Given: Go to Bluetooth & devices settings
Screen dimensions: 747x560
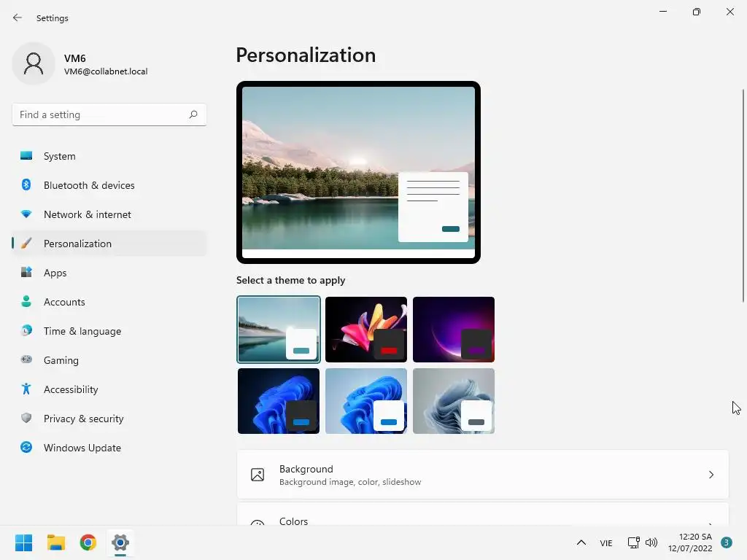Looking at the screenshot, I should point(109,185).
